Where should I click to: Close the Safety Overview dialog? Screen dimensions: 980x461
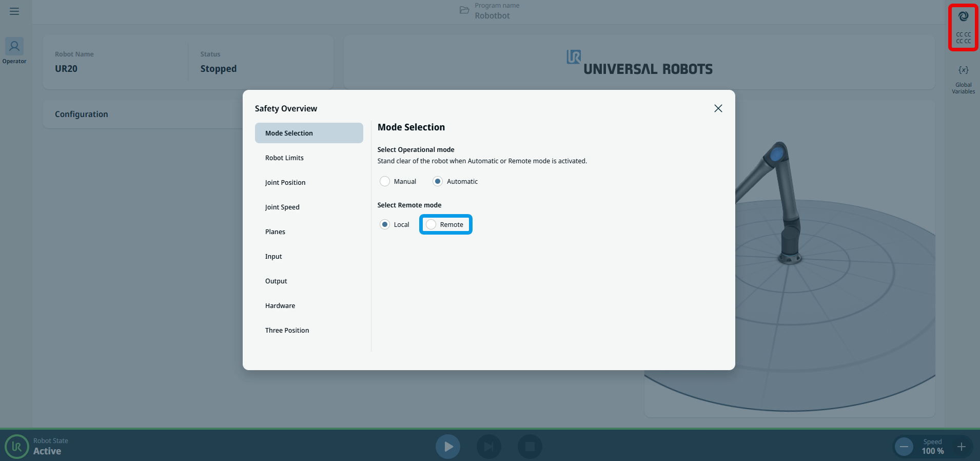click(718, 108)
